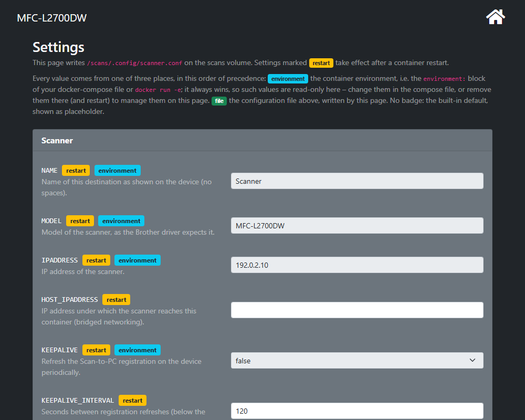Screen dimensions: 525x420
Task: Click the restart badge next to KEEPALIVE_INTERVAL
Action: (133, 401)
